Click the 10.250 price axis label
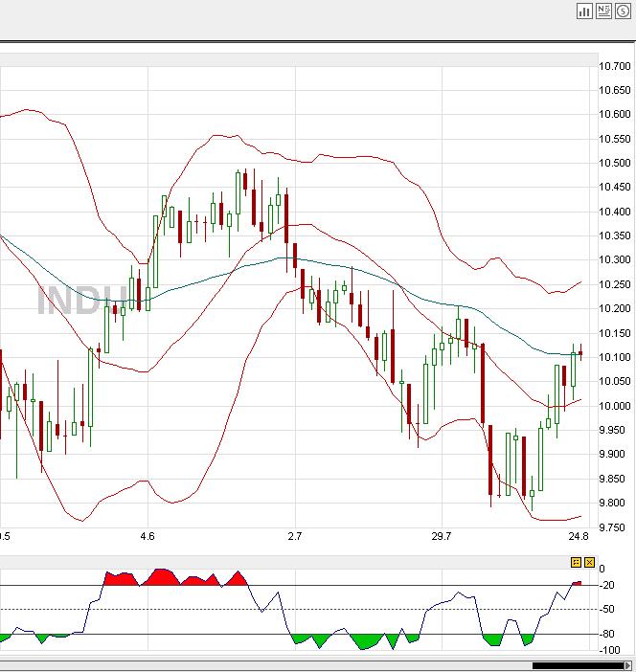Image resolution: width=636 pixels, height=672 pixels. (x=615, y=284)
